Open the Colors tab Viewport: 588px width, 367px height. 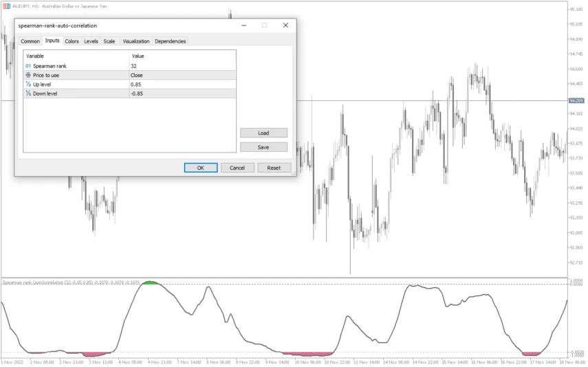point(72,41)
